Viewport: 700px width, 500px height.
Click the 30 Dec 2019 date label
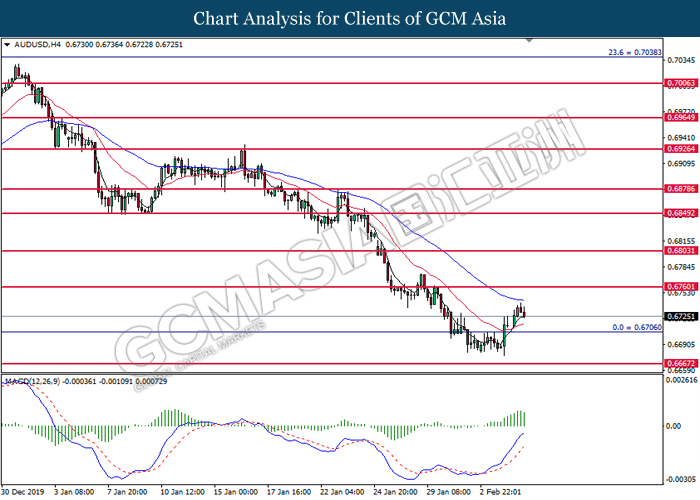(24, 492)
